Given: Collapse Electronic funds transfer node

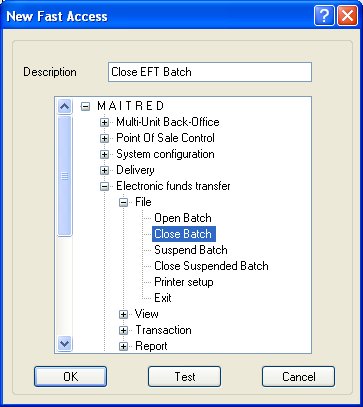Looking at the screenshot, I should pyautogui.click(x=104, y=187).
